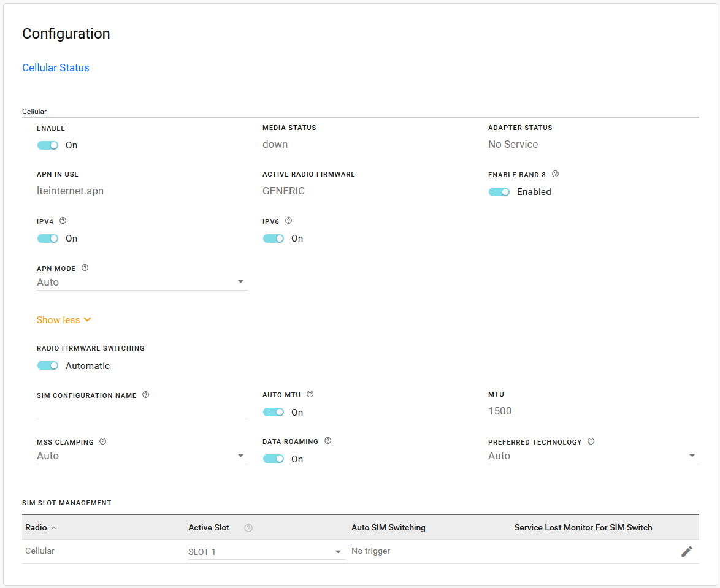Click the pencil edit icon in SIM slot row

coord(686,552)
